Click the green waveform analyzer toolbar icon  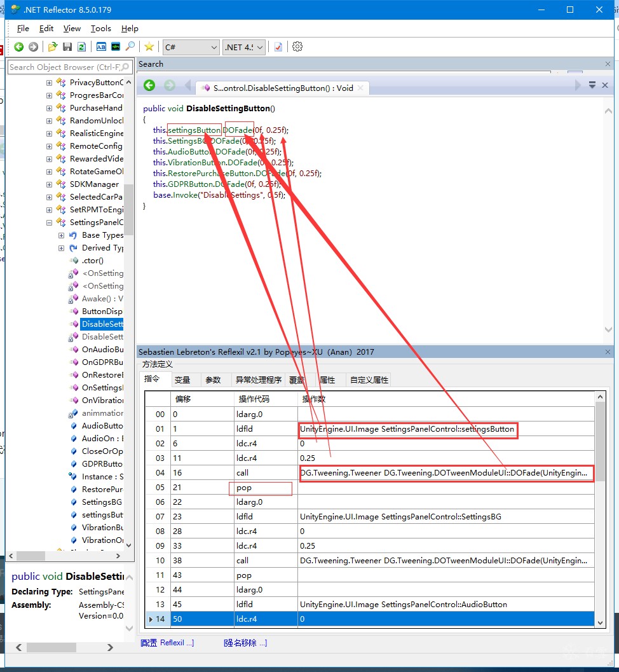[x=116, y=46]
